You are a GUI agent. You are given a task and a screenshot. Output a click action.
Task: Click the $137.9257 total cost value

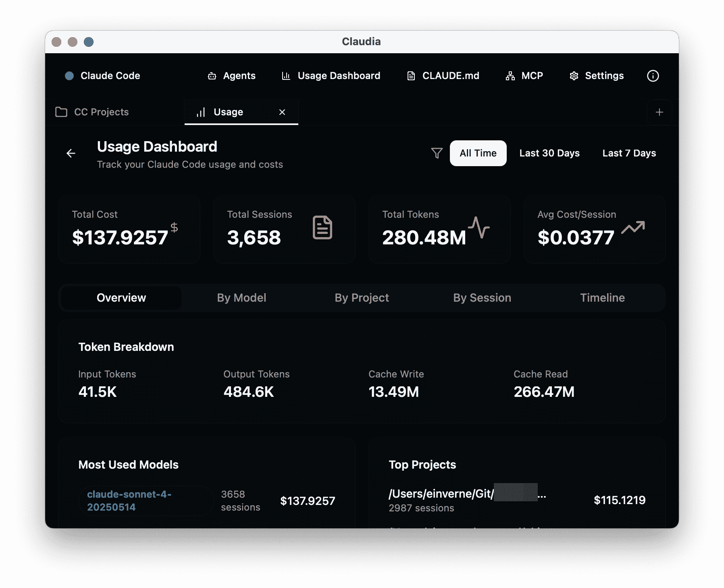click(120, 238)
